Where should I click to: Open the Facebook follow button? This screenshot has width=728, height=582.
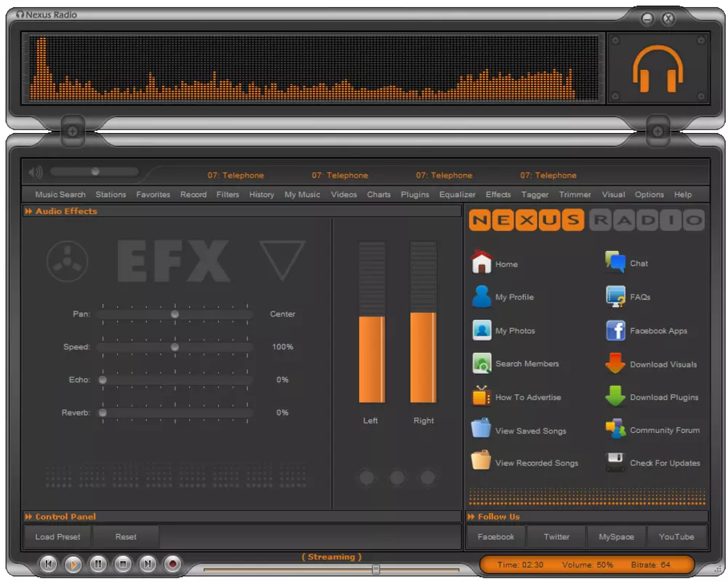pyautogui.click(x=496, y=537)
